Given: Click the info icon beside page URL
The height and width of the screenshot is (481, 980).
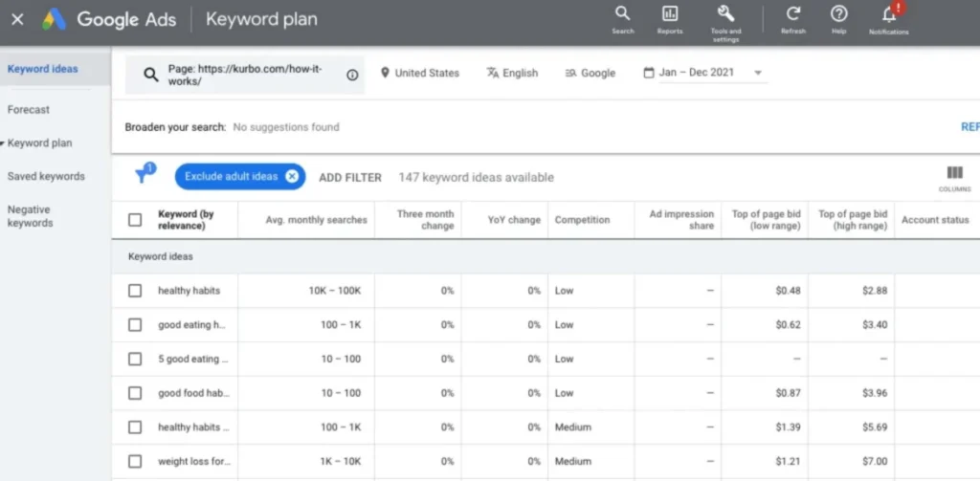Looking at the screenshot, I should coord(352,75).
